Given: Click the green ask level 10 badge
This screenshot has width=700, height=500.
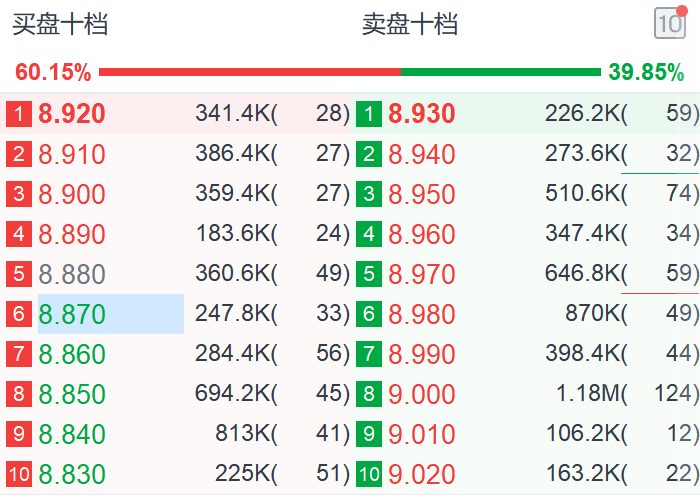Looking at the screenshot, I should (369, 474).
